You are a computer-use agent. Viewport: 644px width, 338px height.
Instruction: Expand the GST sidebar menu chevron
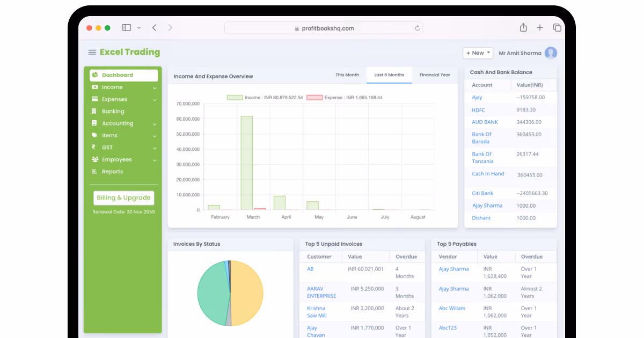pyautogui.click(x=155, y=148)
